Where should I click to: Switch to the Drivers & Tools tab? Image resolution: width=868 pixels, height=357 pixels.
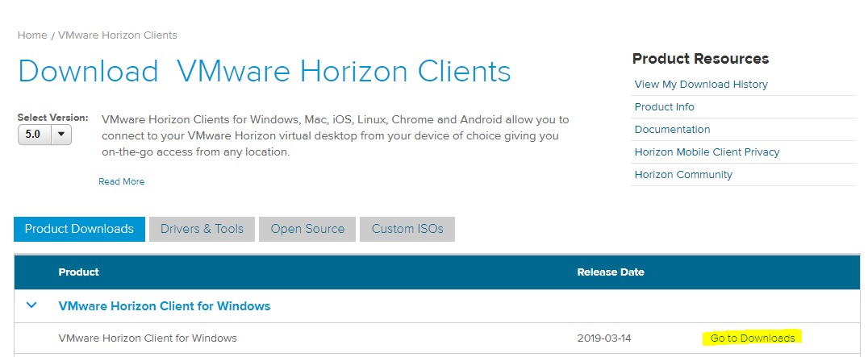(x=202, y=229)
